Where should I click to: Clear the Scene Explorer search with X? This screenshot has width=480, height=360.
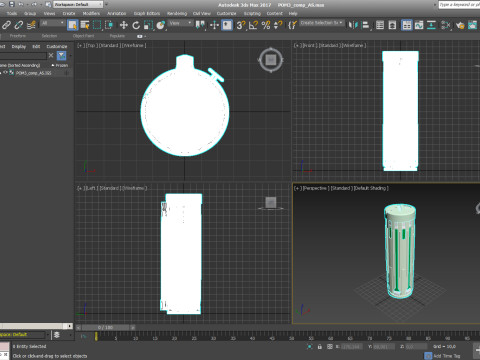point(51,55)
